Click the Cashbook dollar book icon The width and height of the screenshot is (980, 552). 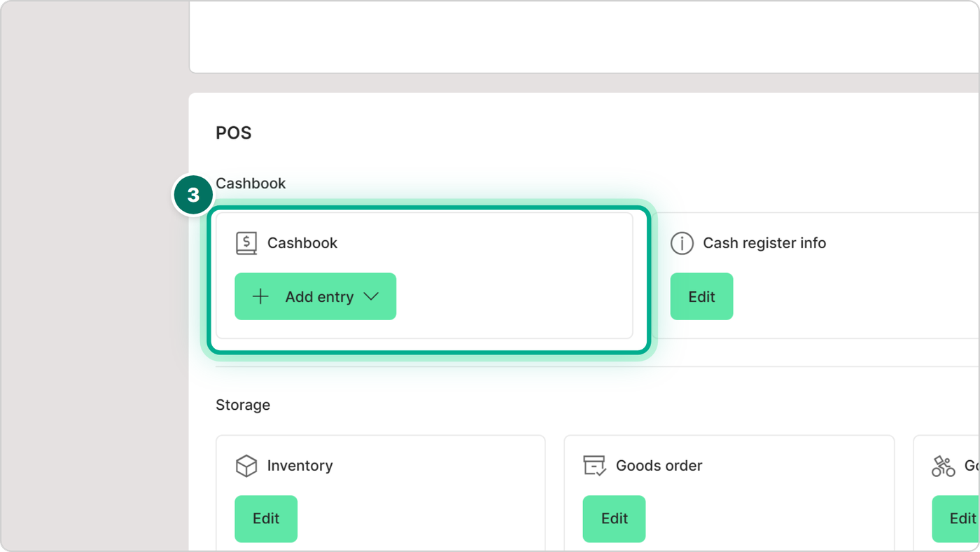246,243
